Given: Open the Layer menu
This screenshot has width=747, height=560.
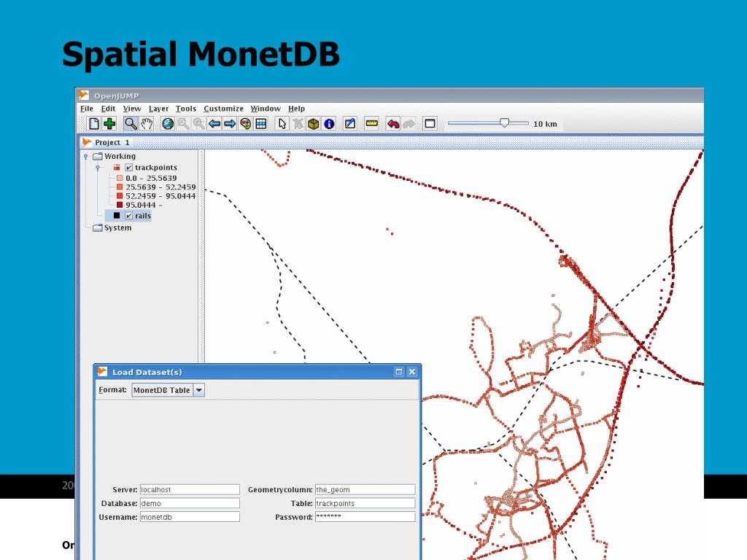Looking at the screenshot, I should click(158, 109).
